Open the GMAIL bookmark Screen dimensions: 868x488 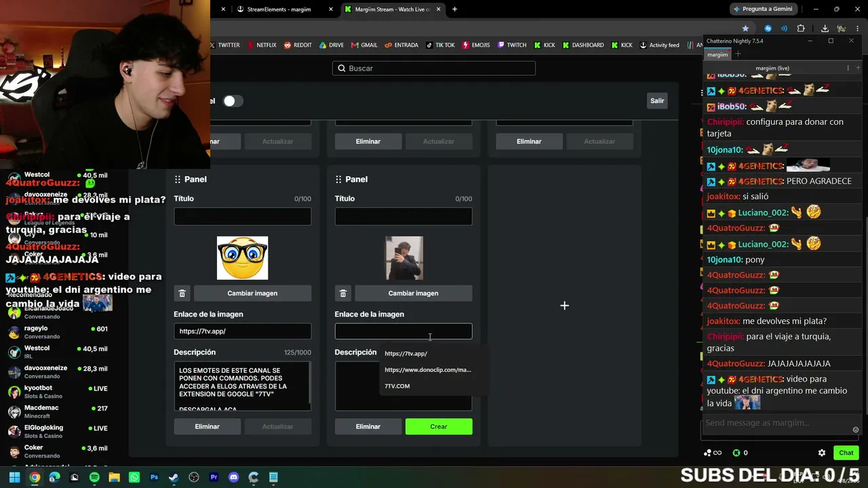click(x=364, y=45)
